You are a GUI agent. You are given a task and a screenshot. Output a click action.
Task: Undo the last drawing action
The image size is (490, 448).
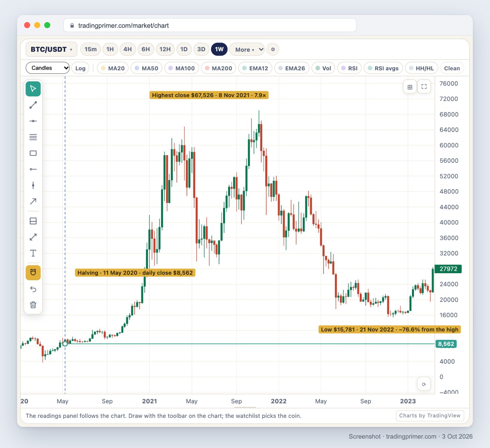coord(33,289)
